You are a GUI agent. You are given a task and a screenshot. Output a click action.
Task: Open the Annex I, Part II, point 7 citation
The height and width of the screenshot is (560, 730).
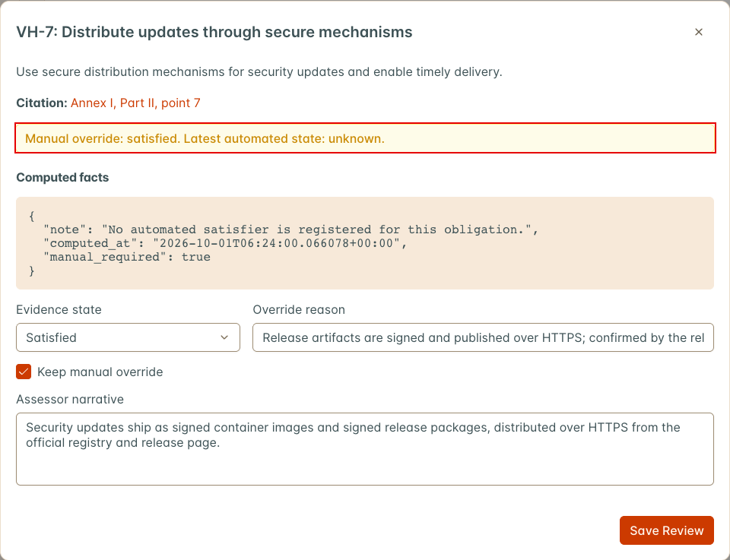tap(135, 103)
